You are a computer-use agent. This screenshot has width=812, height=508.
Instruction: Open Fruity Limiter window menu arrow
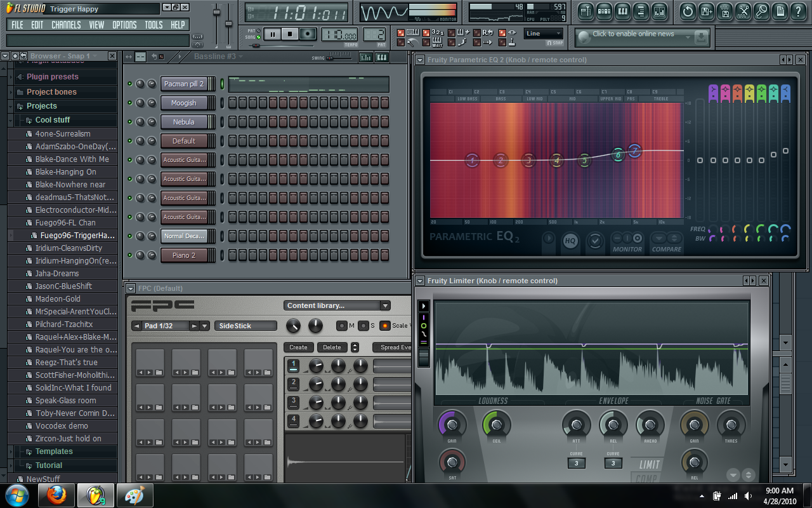tap(420, 281)
